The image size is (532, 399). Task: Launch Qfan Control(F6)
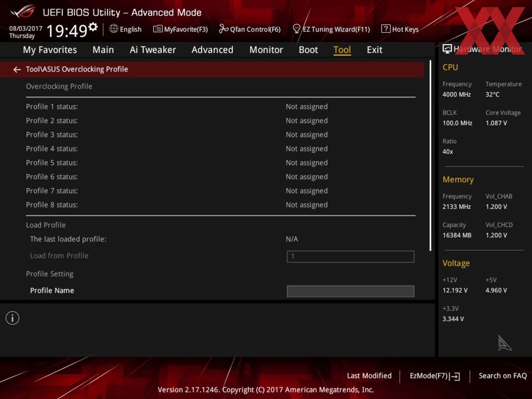[x=250, y=29]
